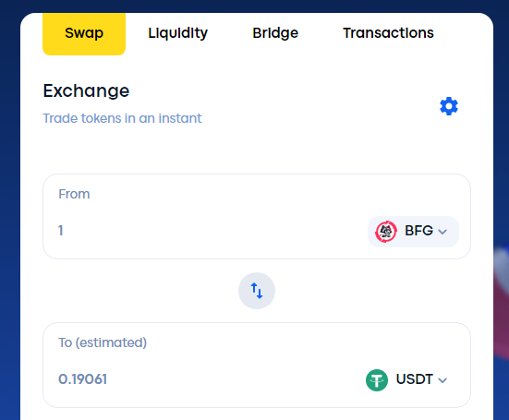Viewport: 509px width, 420px height.
Task: Switch to the Liquidity tab
Action: click(178, 33)
